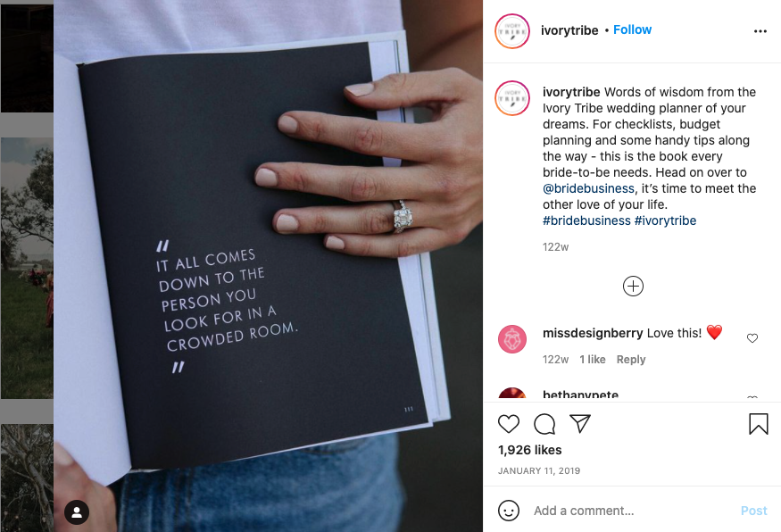The height and width of the screenshot is (532, 781).
Task: Open comment bubble icon under post
Action: click(544, 424)
